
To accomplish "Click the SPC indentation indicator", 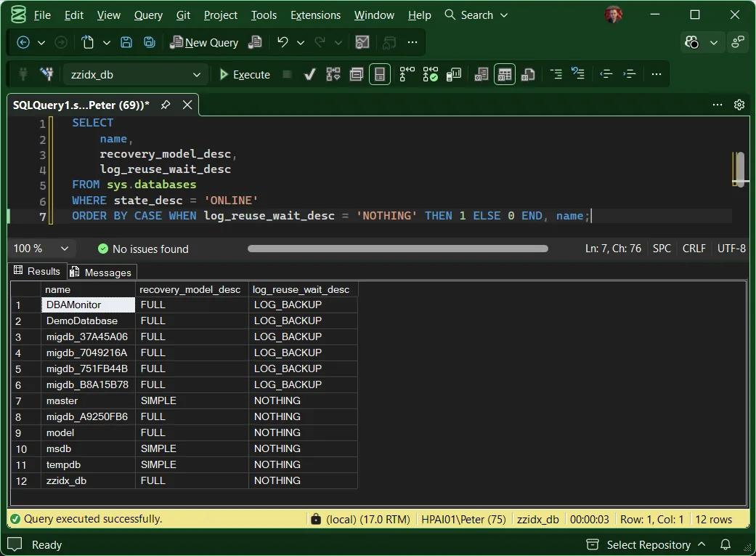I will pyautogui.click(x=662, y=249).
